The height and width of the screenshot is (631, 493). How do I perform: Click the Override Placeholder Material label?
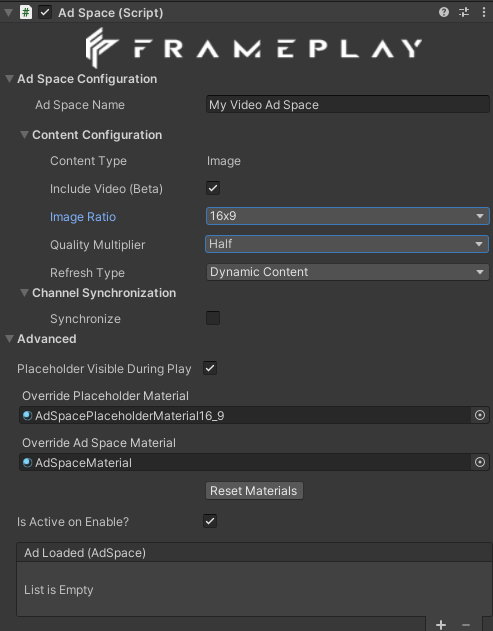point(105,396)
